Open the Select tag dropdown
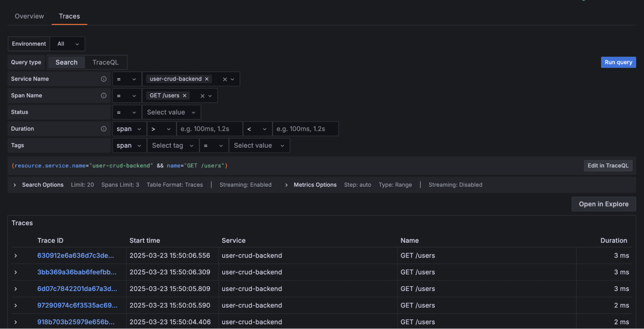 point(173,145)
